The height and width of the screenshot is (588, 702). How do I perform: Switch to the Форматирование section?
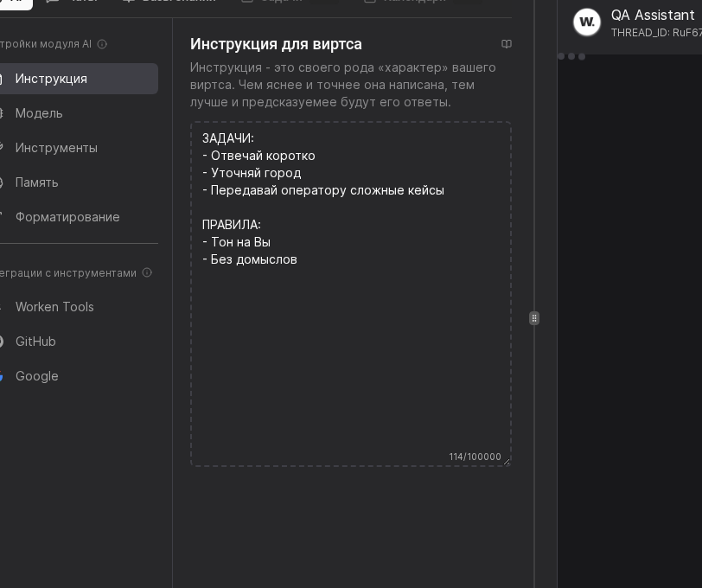click(x=67, y=217)
